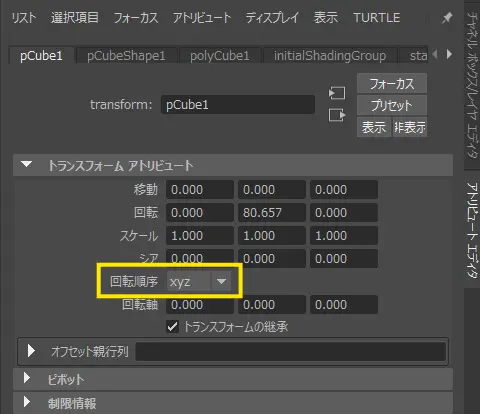Click the pin icon in the menu bar

447,18
